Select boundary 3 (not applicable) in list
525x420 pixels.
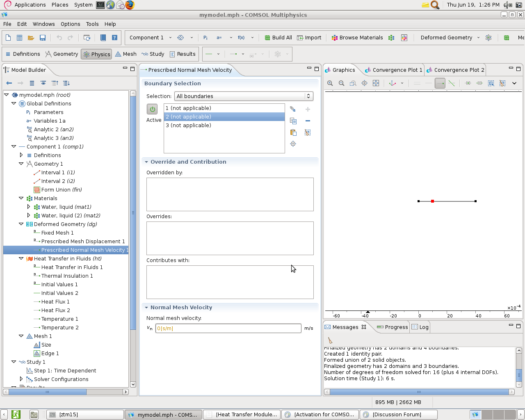(x=224, y=126)
